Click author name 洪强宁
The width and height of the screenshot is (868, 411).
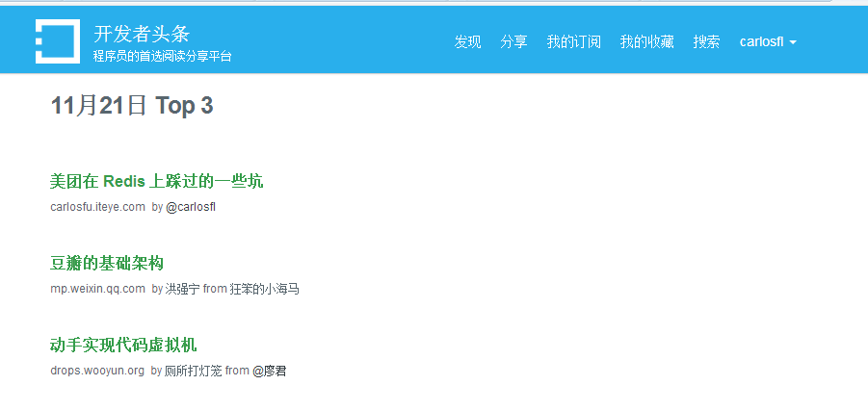pos(183,289)
